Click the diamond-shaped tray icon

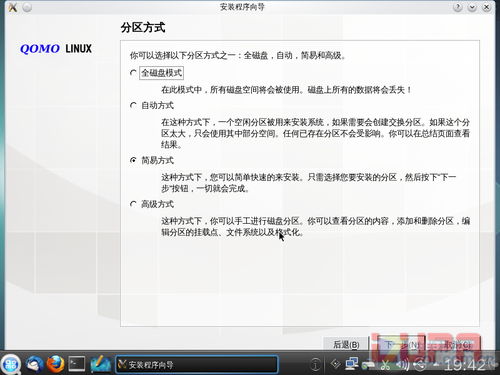335,364
